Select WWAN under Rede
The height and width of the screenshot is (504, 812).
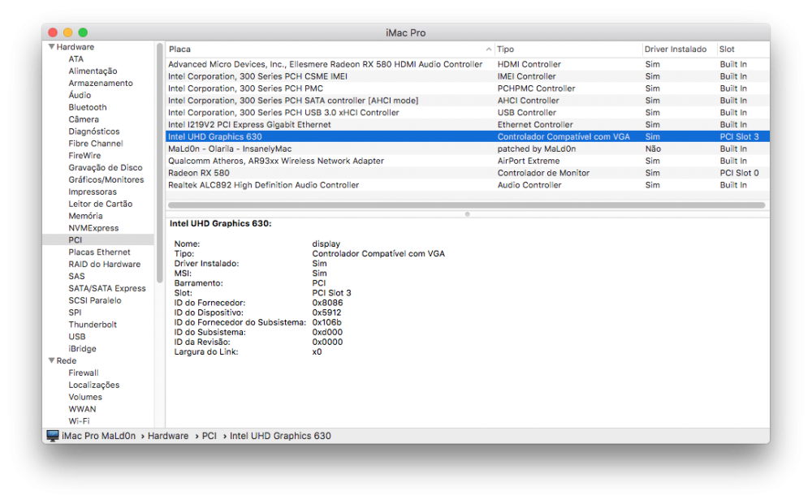click(82, 409)
